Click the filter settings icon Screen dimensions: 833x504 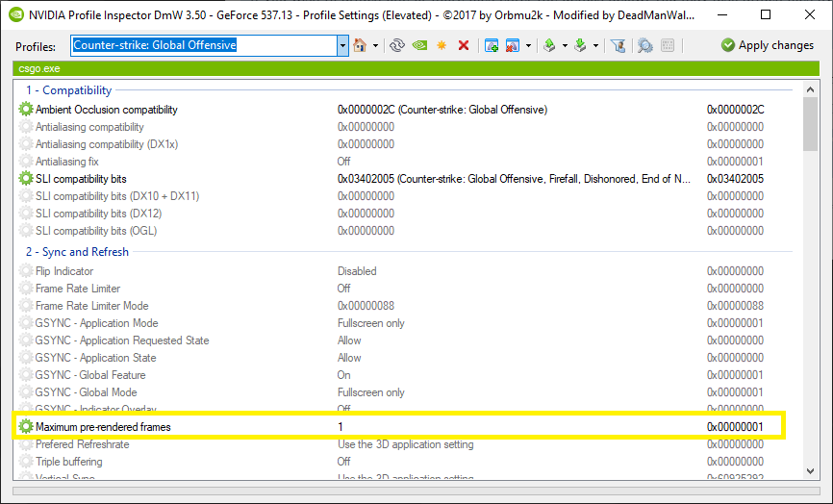point(618,45)
